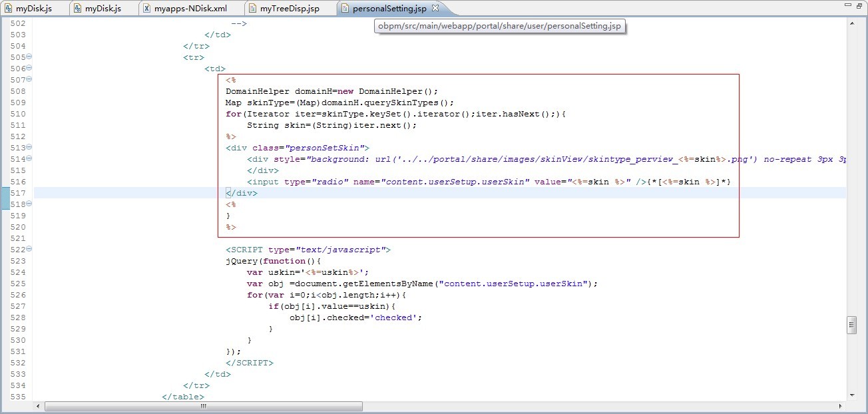The image size is (868, 414).
Task: Click the div style background url line
Action: click(x=546, y=159)
